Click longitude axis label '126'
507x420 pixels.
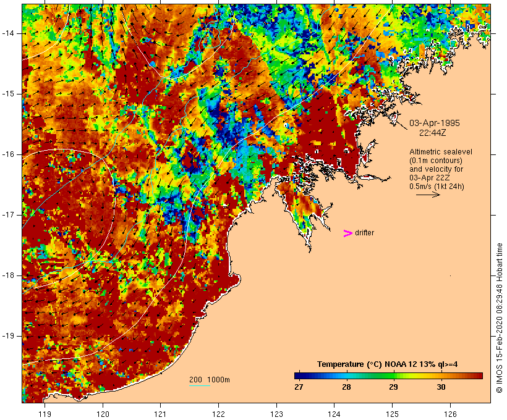click(450, 414)
